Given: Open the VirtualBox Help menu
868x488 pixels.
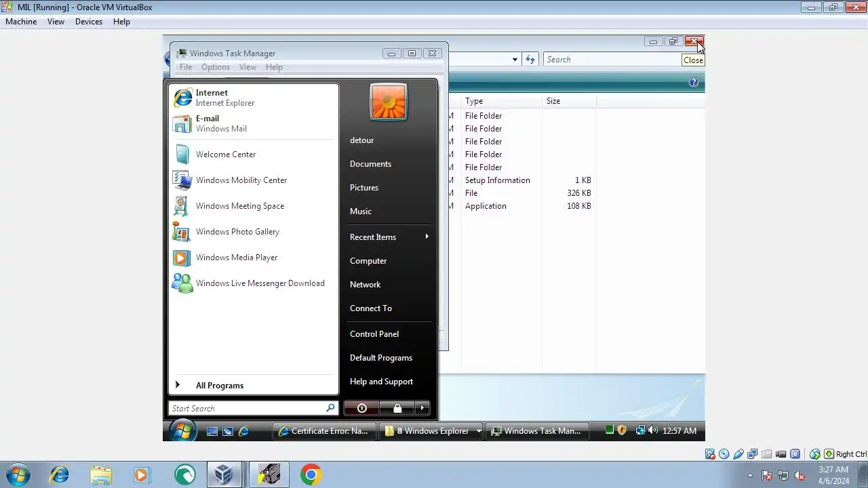Looking at the screenshot, I should [x=121, y=22].
